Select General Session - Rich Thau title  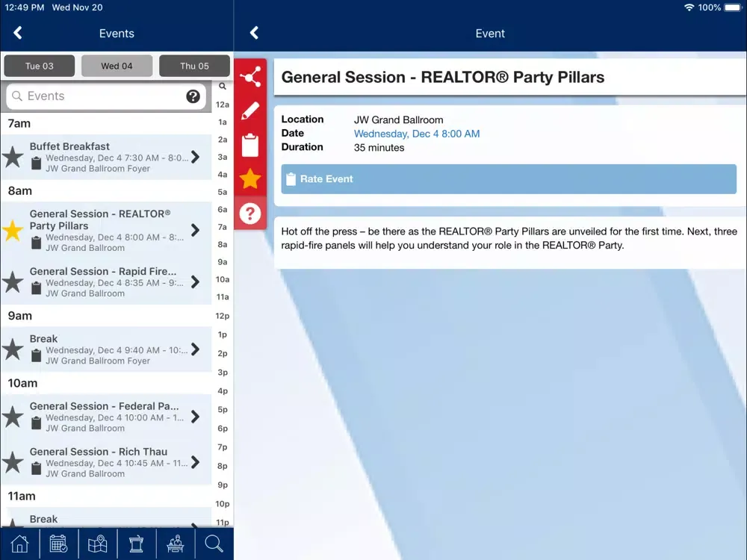(98, 452)
